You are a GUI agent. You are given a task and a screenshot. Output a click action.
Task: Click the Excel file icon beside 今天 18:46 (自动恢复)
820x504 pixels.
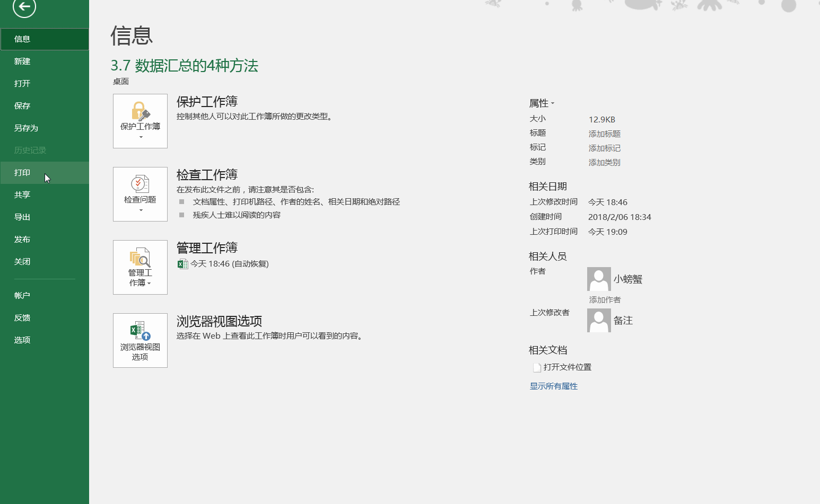[x=182, y=263]
